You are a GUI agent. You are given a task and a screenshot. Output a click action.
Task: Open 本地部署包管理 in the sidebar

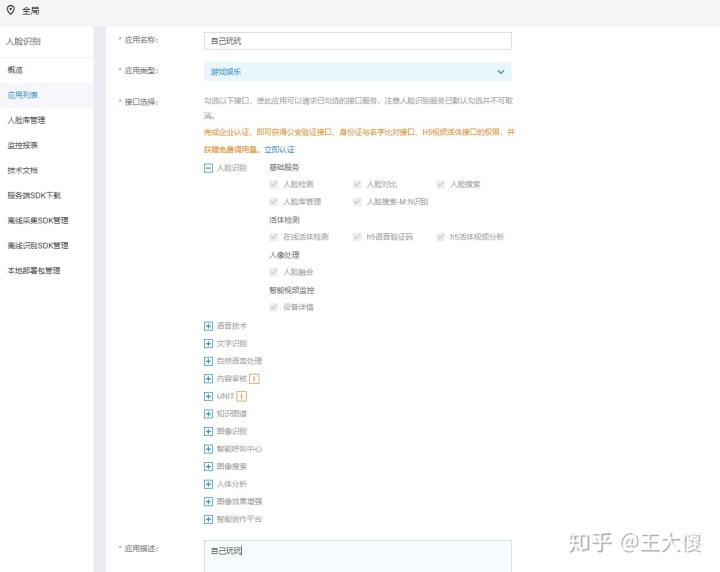[46, 271]
